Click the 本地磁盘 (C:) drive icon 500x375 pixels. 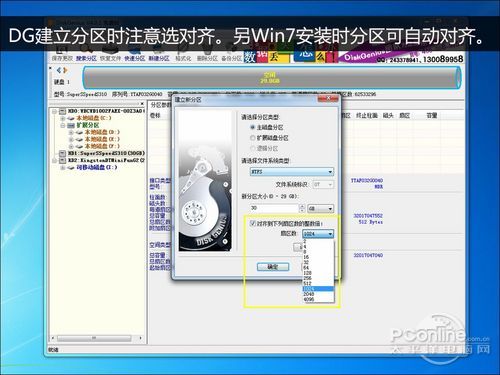(x=71, y=118)
